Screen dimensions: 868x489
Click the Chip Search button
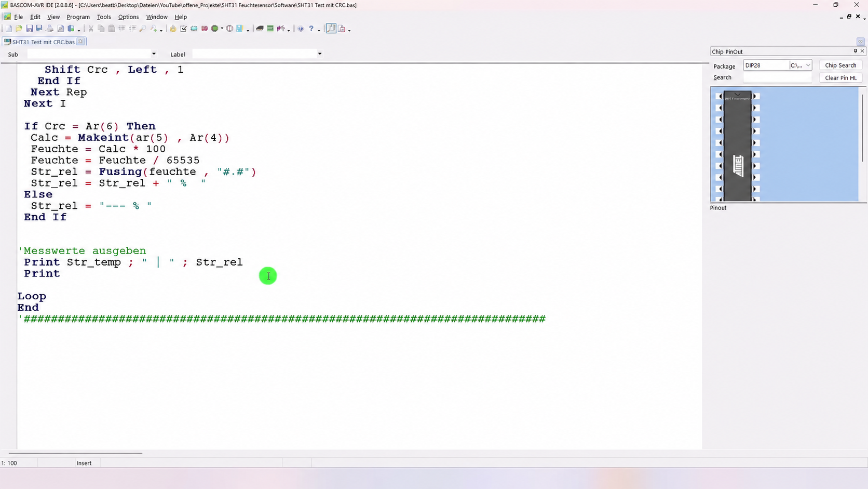(840, 65)
